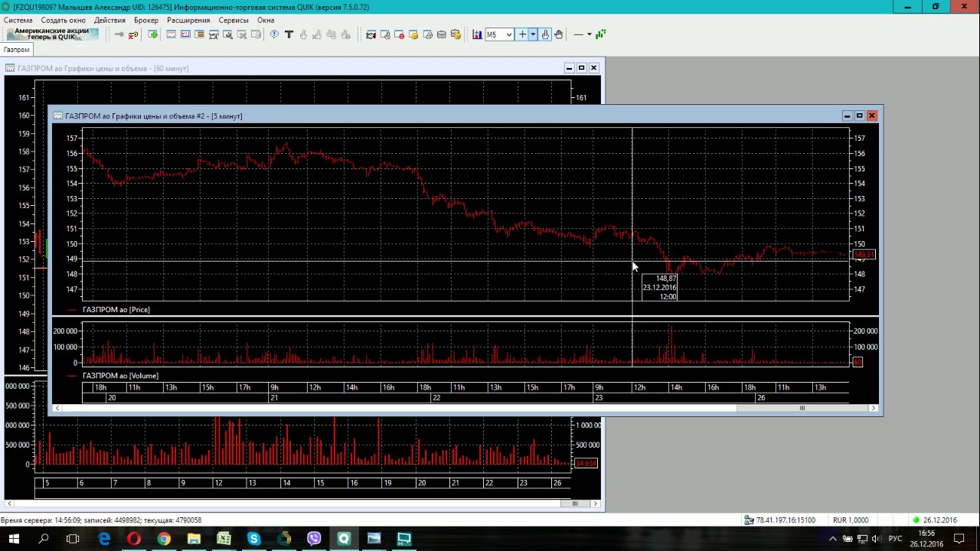The height and width of the screenshot is (551, 980).
Task: Open File Explorer from the taskbar
Action: (194, 539)
